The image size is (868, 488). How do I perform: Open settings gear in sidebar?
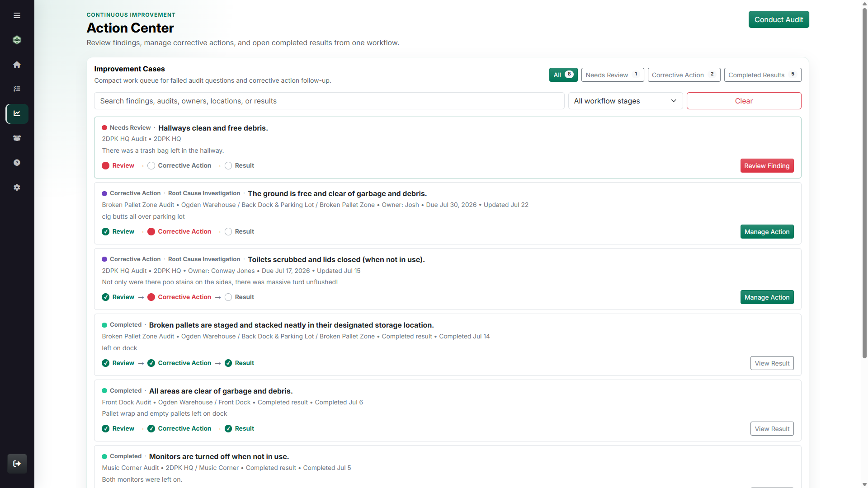[x=17, y=187]
